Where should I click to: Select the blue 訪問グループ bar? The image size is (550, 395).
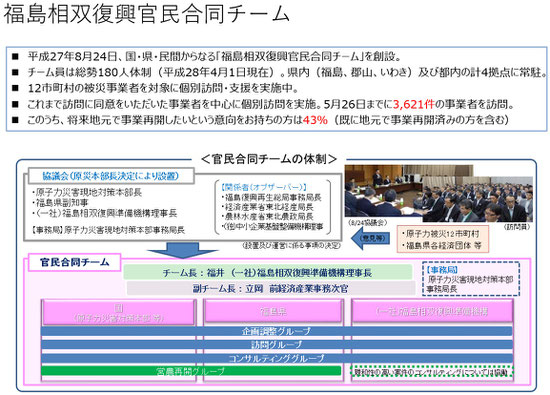[277, 345]
